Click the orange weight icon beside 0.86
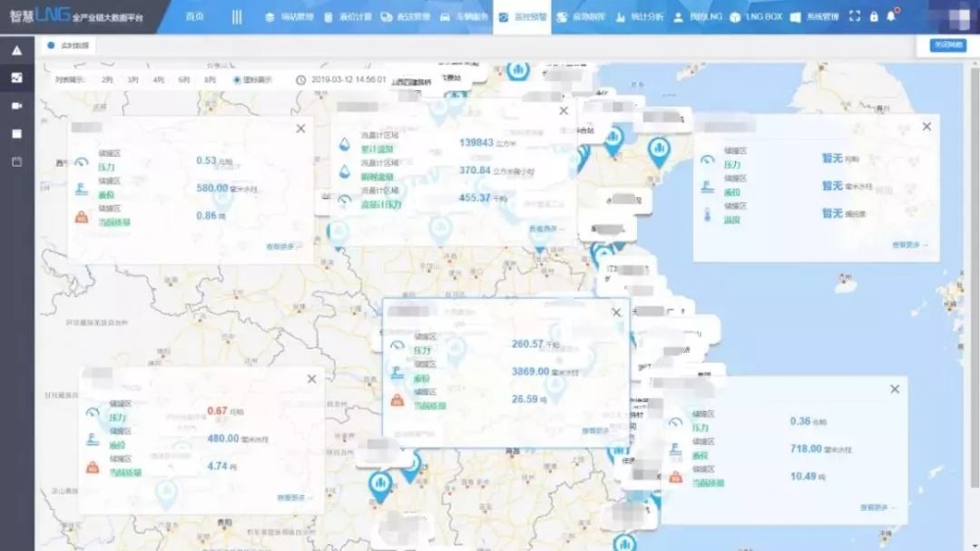The width and height of the screenshot is (980, 551). point(81,217)
